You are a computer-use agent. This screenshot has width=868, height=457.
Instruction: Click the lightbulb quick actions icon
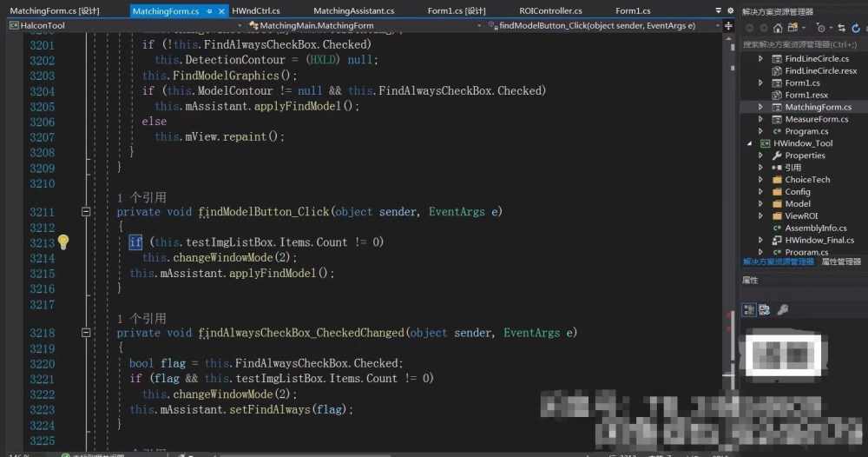(63, 242)
